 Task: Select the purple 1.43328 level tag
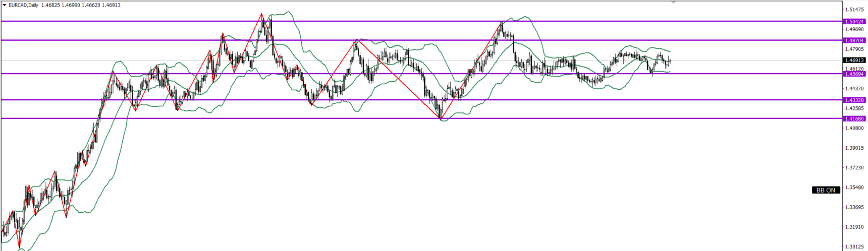pos(854,100)
